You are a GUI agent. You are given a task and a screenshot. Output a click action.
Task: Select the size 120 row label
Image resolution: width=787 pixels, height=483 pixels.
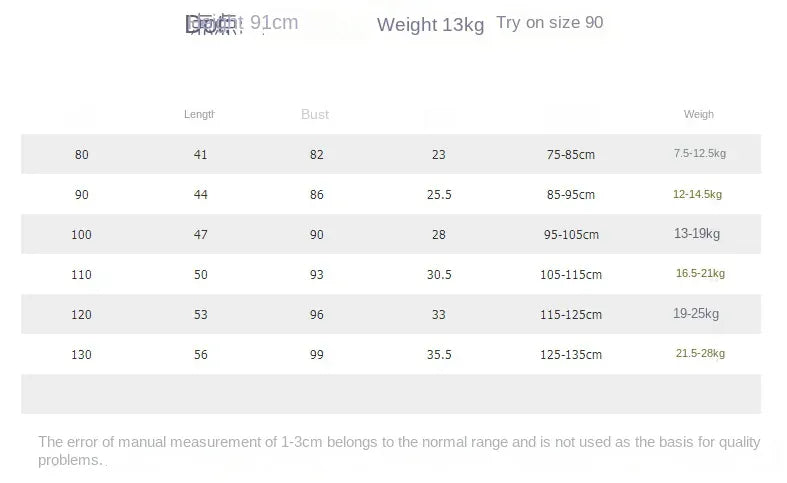(82, 315)
